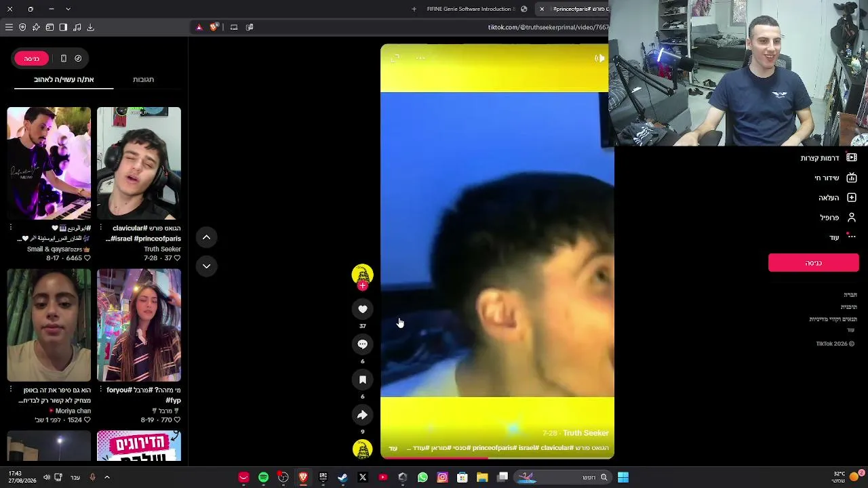The width and height of the screenshot is (868, 488).
Task: Click the Windows Start button
Action: [x=623, y=477]
